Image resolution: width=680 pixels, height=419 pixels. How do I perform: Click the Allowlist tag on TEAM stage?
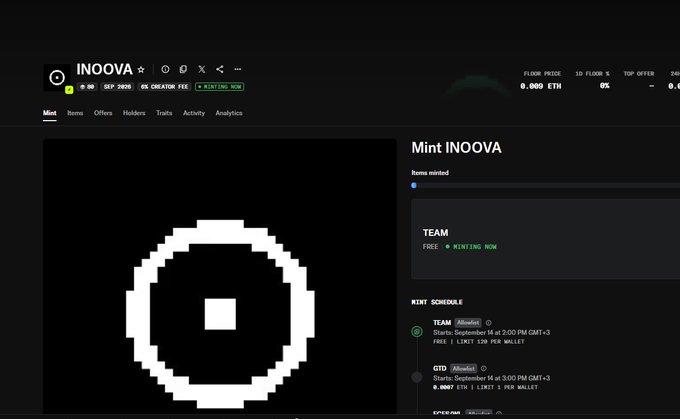pyautogui.click(x=468, y=323)
